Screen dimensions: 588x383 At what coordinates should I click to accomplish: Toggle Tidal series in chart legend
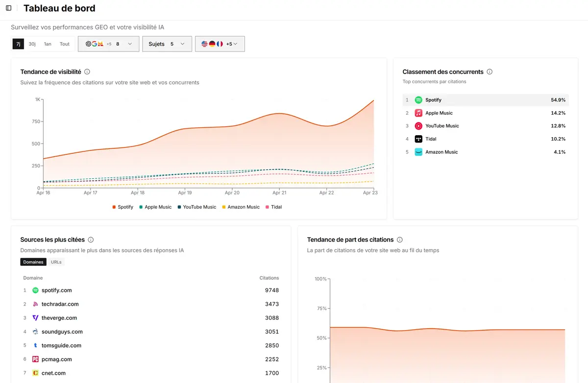click(x=273, y=207)
